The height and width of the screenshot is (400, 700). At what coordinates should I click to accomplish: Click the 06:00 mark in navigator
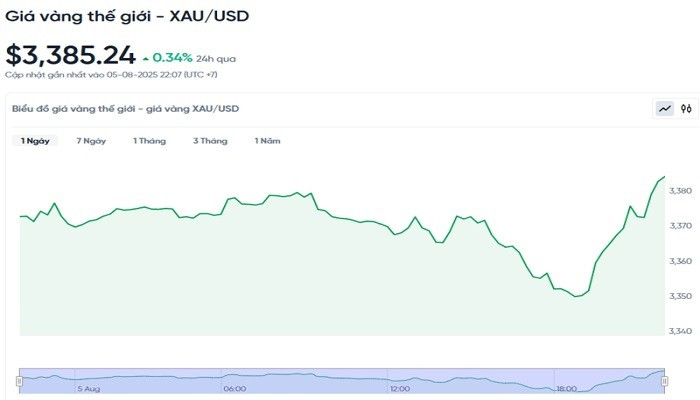click(x=234, y=388)
